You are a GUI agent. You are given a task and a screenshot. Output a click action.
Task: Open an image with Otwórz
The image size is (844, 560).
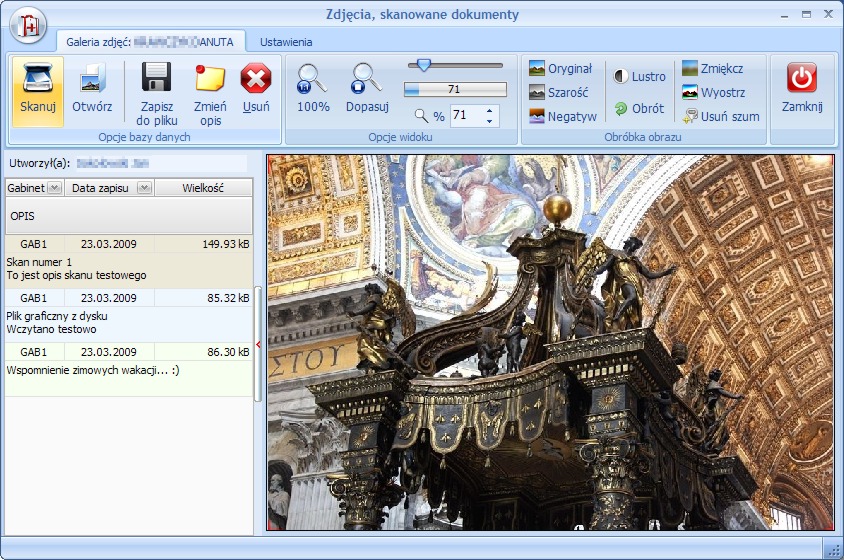coord(92,78)
